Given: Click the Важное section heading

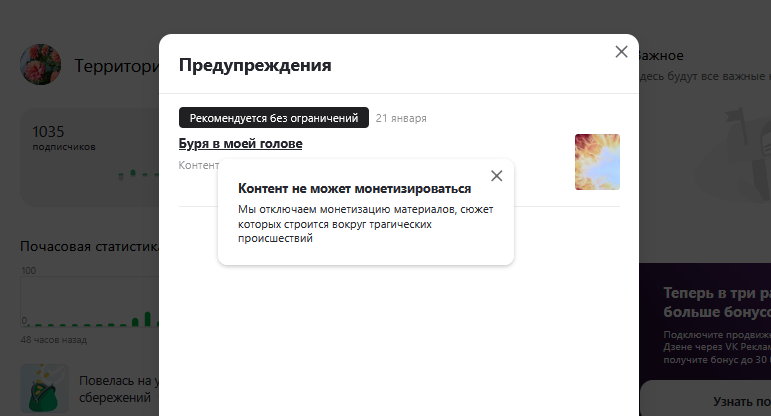Looking at the screenshot, I should tap(660, 56).
